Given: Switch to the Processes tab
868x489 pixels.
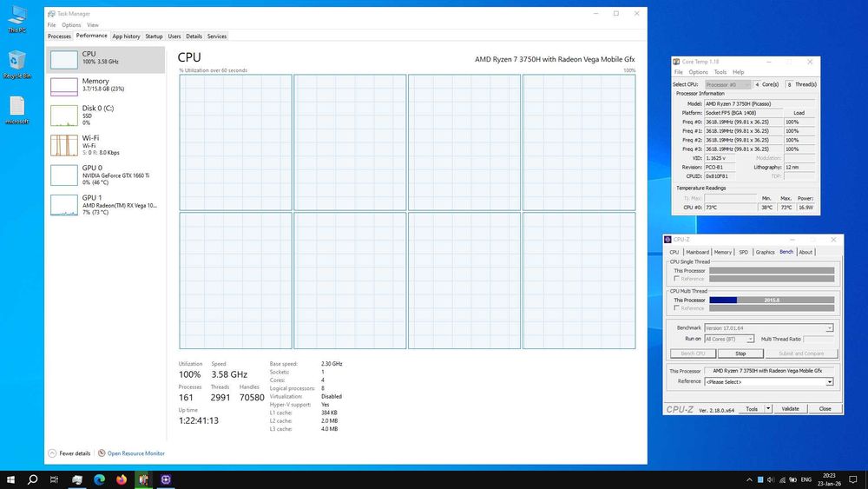Looking at the screenshot, I should [x=59, y=36].
